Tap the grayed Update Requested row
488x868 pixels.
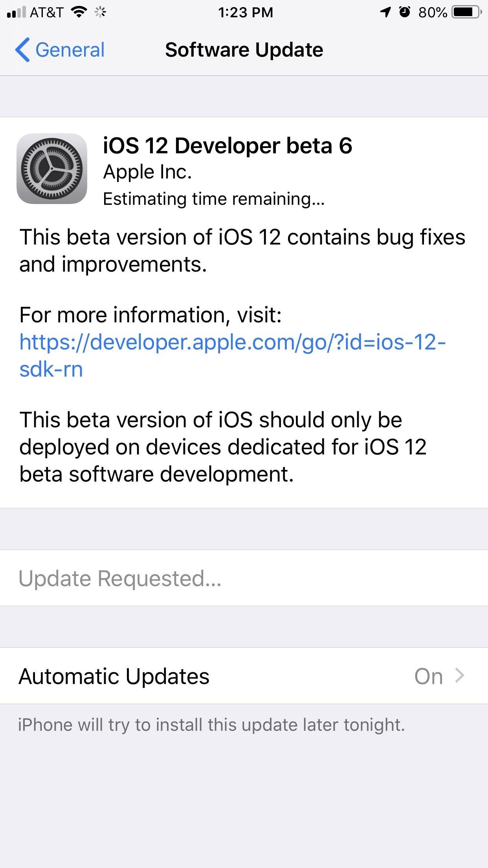[244, 578]
